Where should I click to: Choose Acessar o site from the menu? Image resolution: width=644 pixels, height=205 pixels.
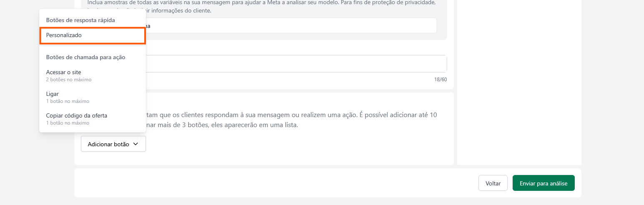click(63, 72)
